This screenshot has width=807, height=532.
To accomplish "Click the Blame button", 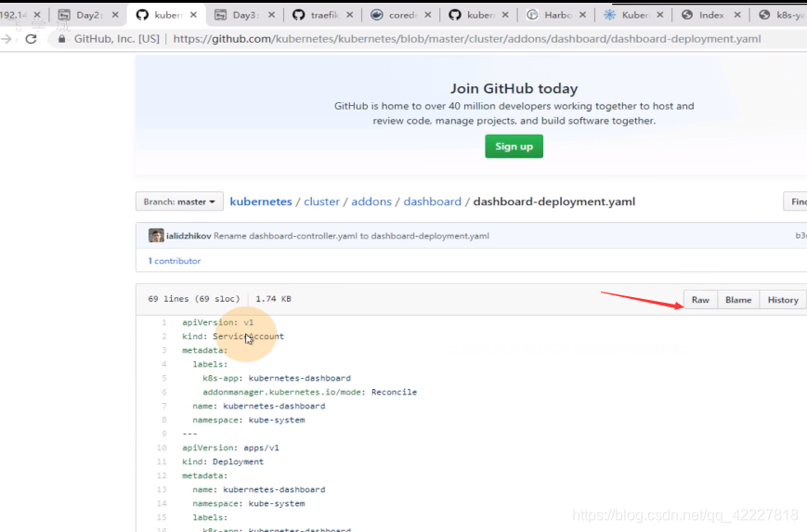I will [x=738, y=300].
